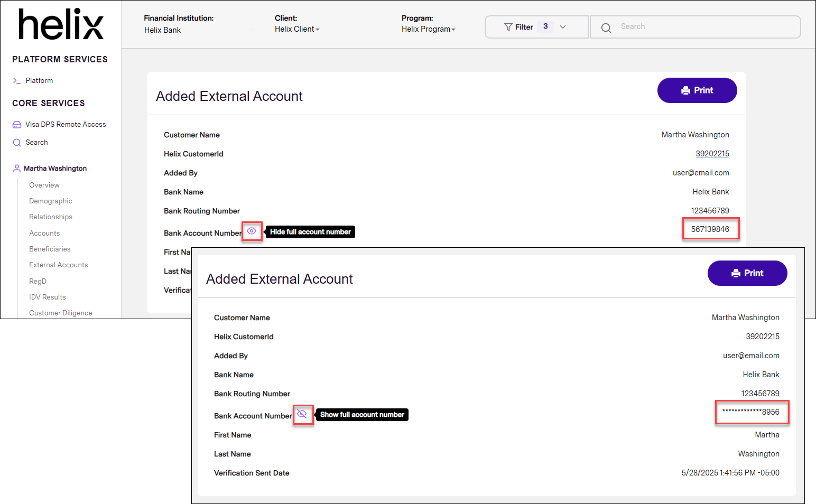Click the Visa DPS Remote Access icon
Image resolution: width=816 pixels, height=504 pixels.
[x=17, y=125]
